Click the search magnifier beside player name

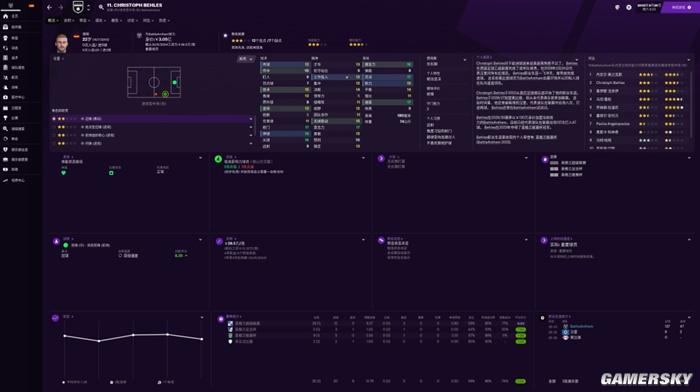tap(101, 7)
